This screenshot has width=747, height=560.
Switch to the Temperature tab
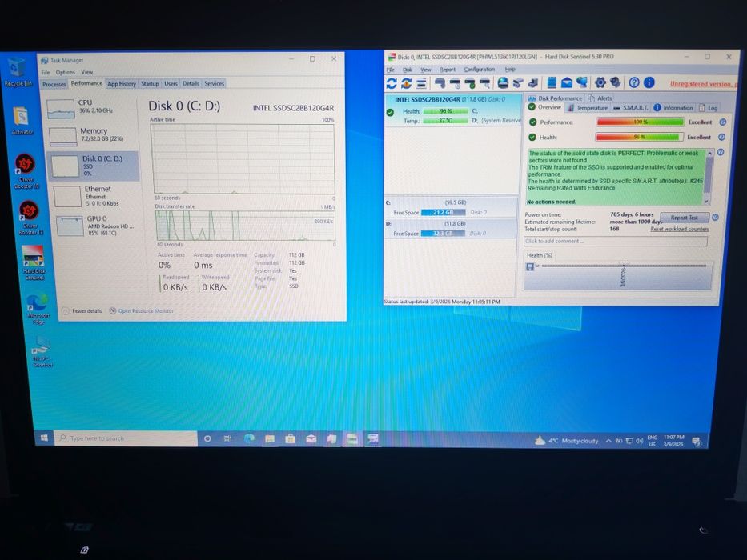[588, 108]
